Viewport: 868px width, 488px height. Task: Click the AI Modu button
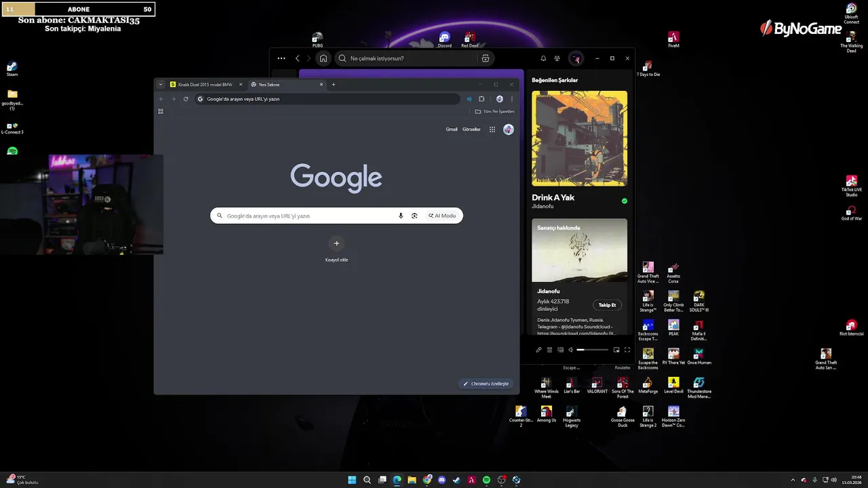coord(442,216)
